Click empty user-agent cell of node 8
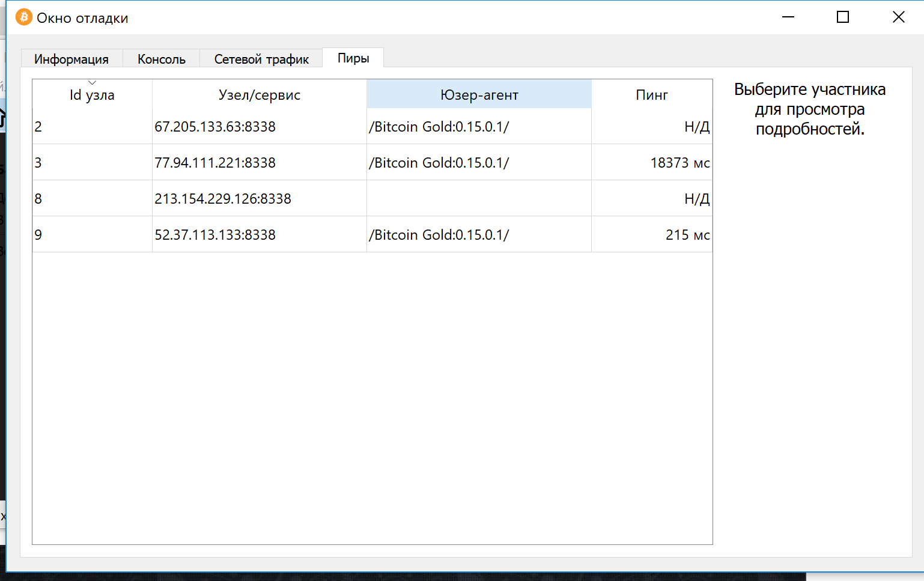 tap(479, 198)
